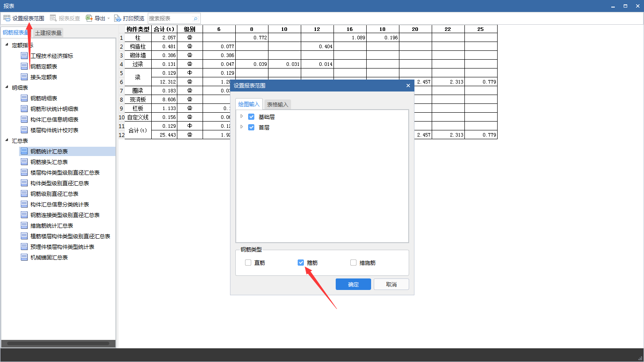Open 工程技术经济指标 report icon
Viewport: 644px width, 362px height.
click(24, 56)
